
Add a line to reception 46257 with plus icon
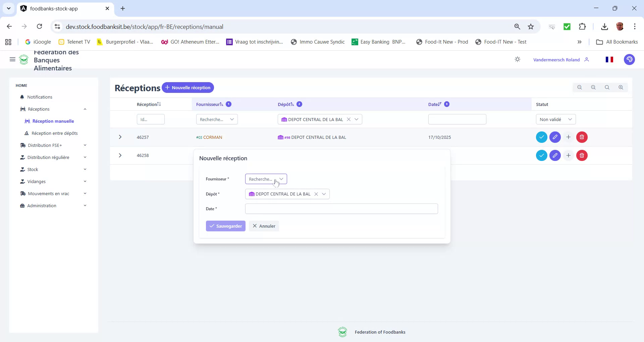click(x=568, y=137)
